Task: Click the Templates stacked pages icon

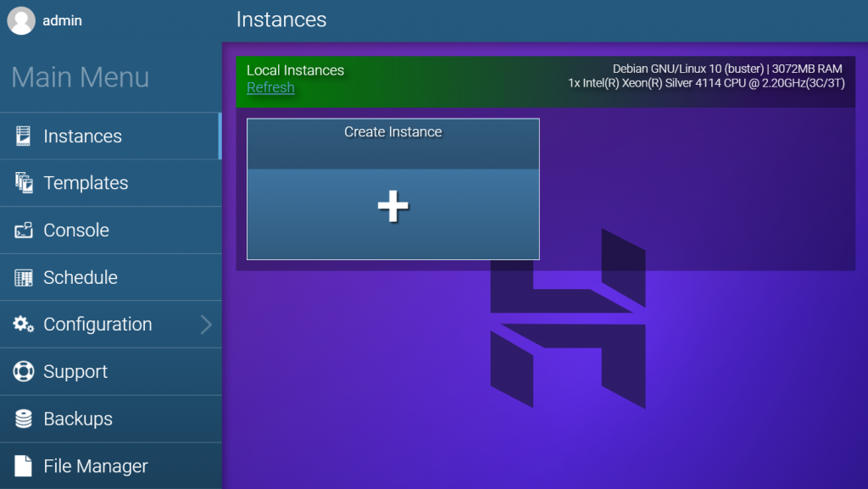Action: point(24,182)
